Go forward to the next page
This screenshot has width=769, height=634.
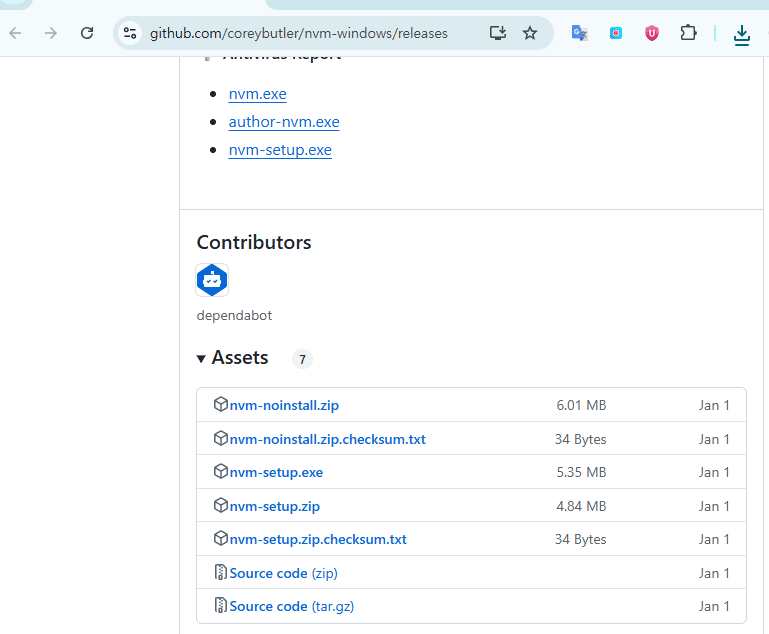[51, 33]
